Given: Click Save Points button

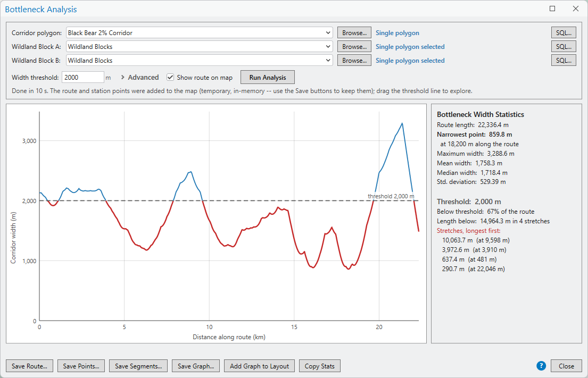Looking at the screenshot, I should click(81, 366).
